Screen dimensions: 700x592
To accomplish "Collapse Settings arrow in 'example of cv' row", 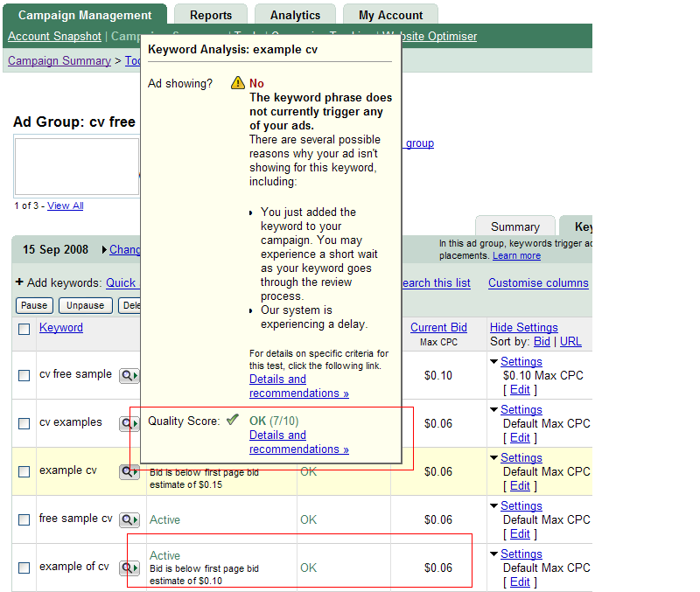I will pyautogui.click(x=493, y=554).
